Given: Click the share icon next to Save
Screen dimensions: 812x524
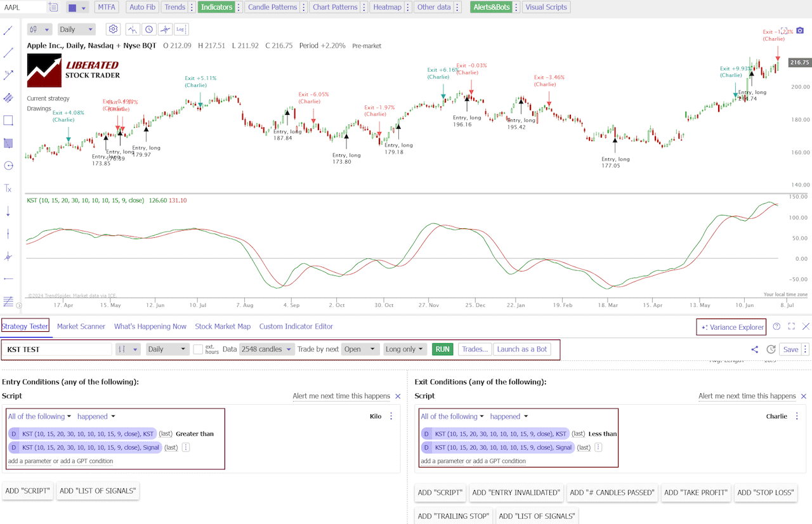Looking at the screenshot, I should [754, 349].
